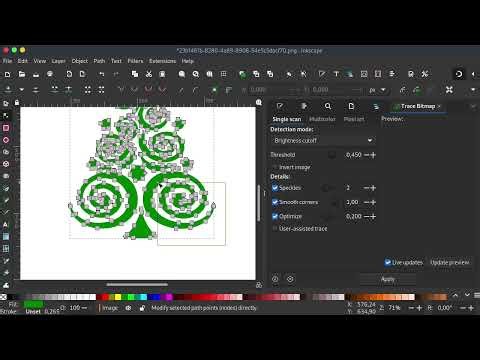Click the Zoom to selection magnifier icon
The image size is (480, 360).
tap(182, 74)
